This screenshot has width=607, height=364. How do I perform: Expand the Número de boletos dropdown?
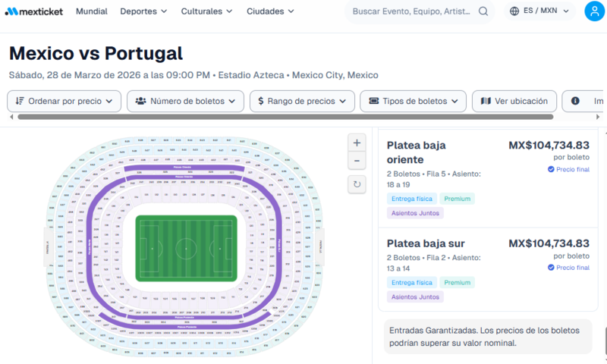[x=185, y=101]
